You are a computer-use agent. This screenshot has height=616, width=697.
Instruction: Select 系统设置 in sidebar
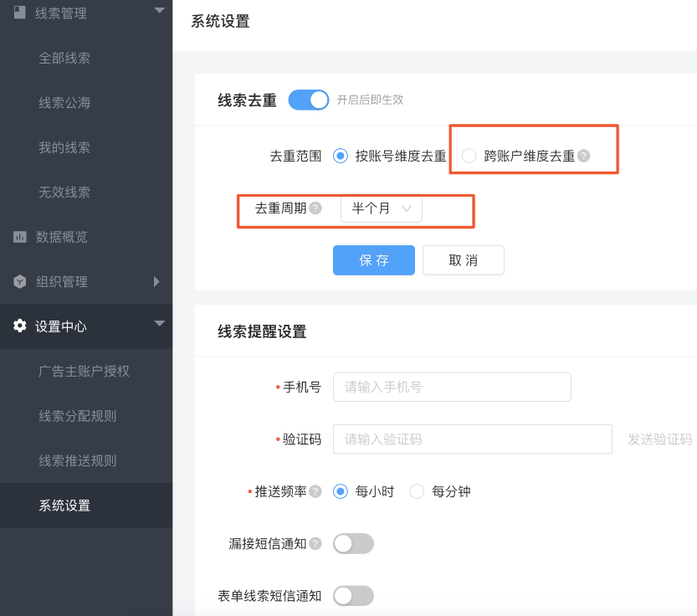(64, 506)
